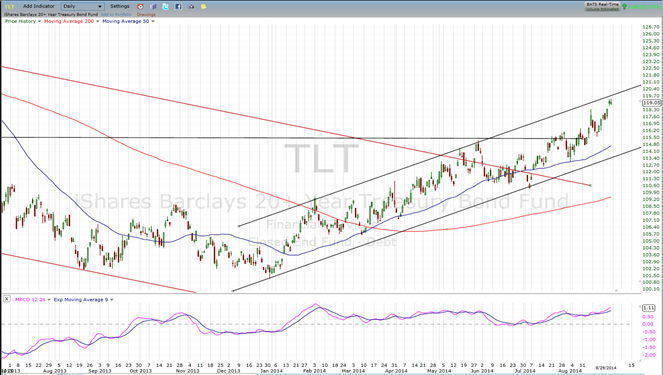The height and width of the screenshot is (375, 663).
Task: Open the Settings menu
Action: click(x=120, y=6)
